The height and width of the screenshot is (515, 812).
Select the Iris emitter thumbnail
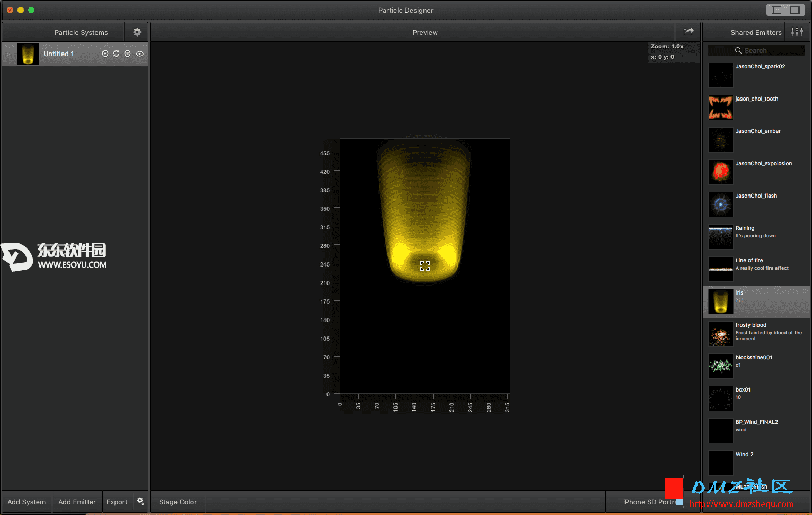(721, 301)
